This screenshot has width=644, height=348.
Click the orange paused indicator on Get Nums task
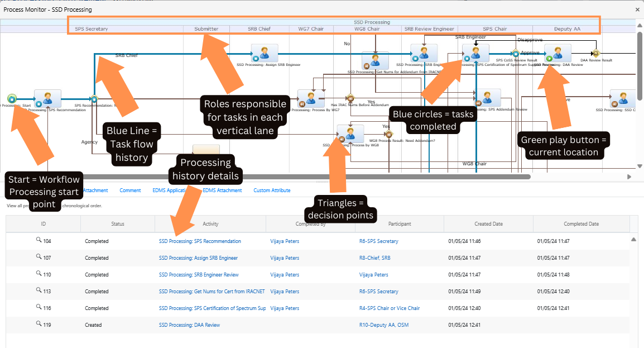367,65
